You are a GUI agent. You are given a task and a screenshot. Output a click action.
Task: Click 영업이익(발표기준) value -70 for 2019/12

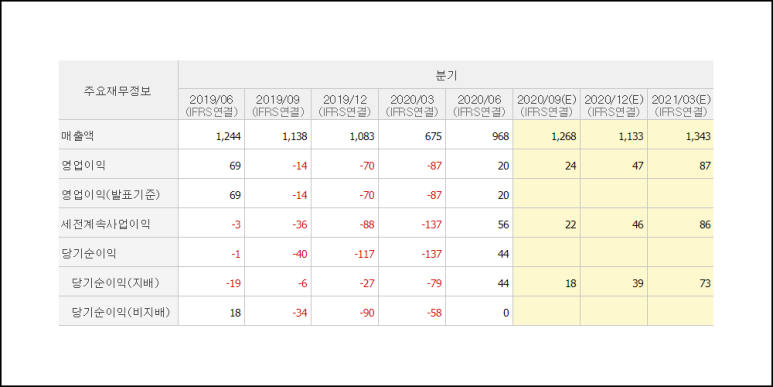(x=366, y=195)
